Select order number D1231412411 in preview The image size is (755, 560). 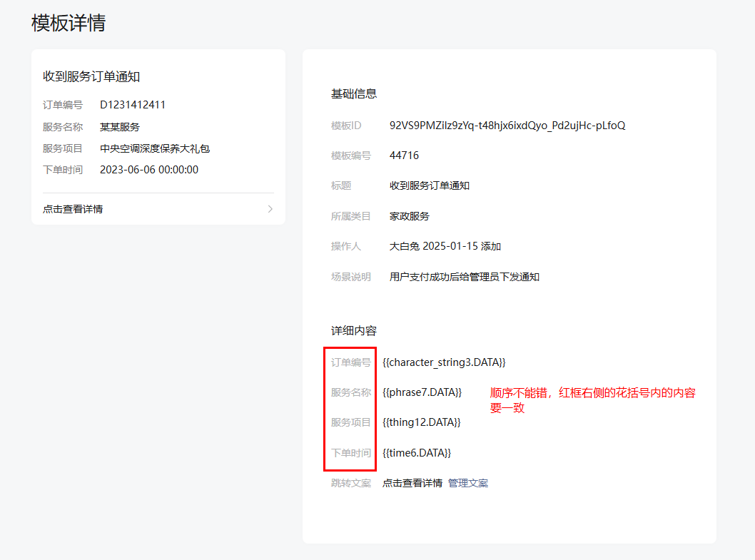click(x=133, y=105)
